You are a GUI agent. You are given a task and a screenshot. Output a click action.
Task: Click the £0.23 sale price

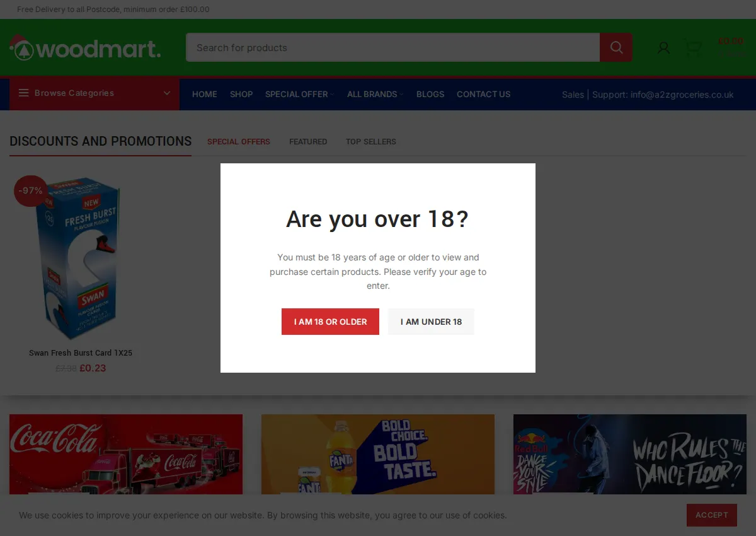[93, 368]
